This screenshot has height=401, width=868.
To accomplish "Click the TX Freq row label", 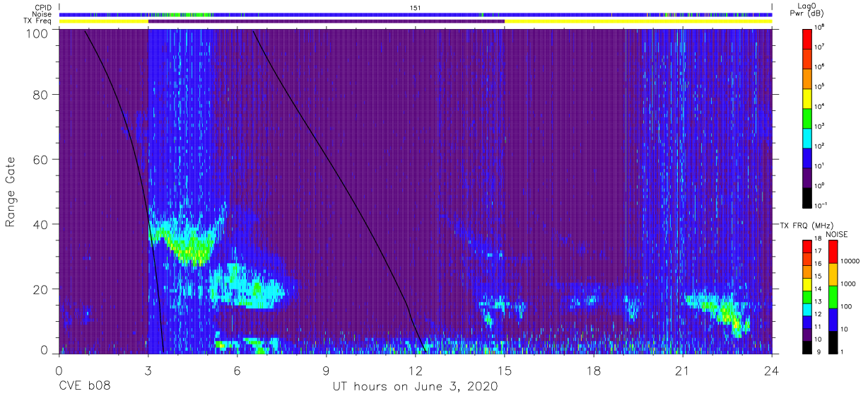I will [x=39, y=21].
